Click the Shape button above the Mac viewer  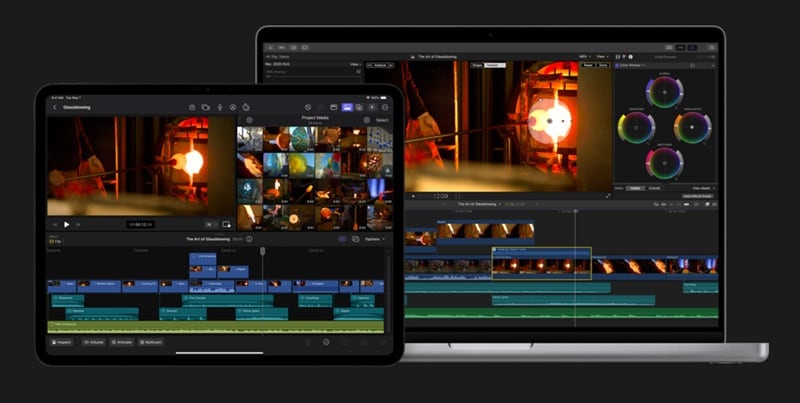click(x=477, y=65)
